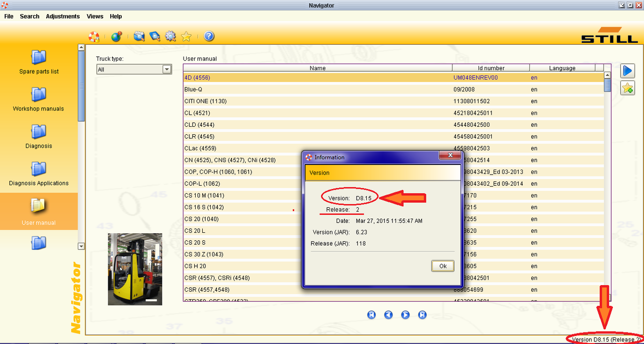Image resolution: width=644 pixels, height=344 pixels.
Task: Open help with the question mark icon
Action: tap(209, 36)
